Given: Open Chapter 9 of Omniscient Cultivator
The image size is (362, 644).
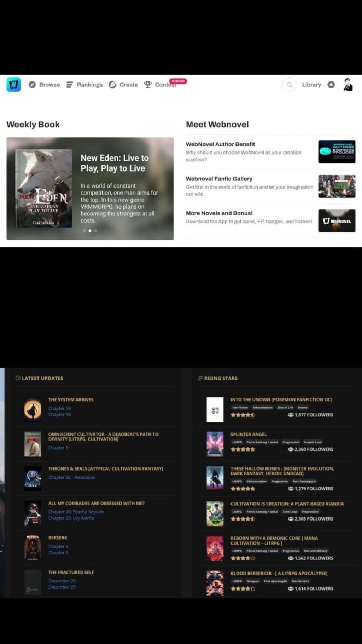Looking at the screenshot, I should pos(58,448).
